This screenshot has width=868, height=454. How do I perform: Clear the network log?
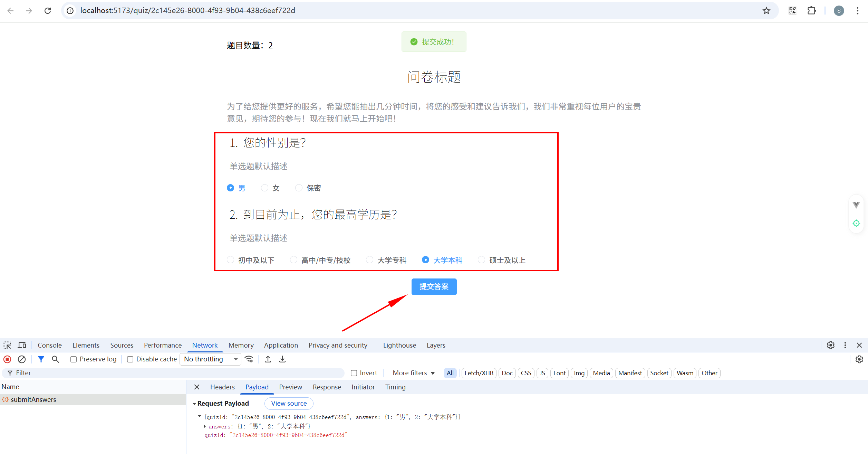22,359
